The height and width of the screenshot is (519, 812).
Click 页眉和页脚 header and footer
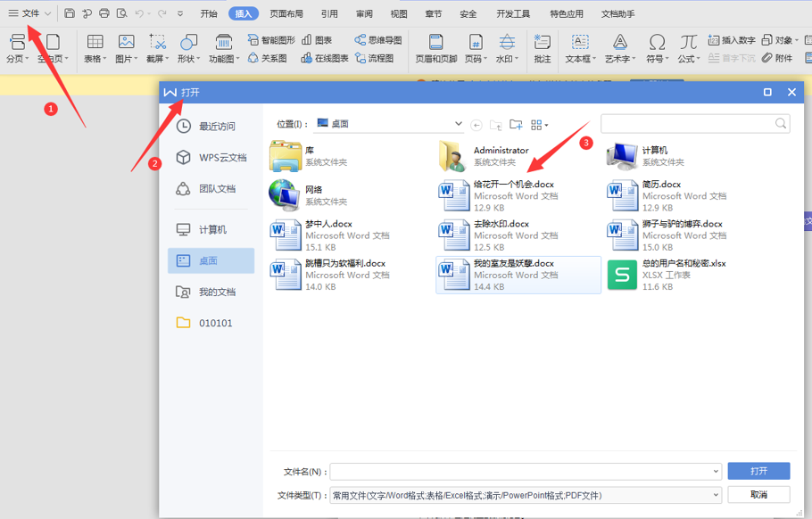[436, 48]
